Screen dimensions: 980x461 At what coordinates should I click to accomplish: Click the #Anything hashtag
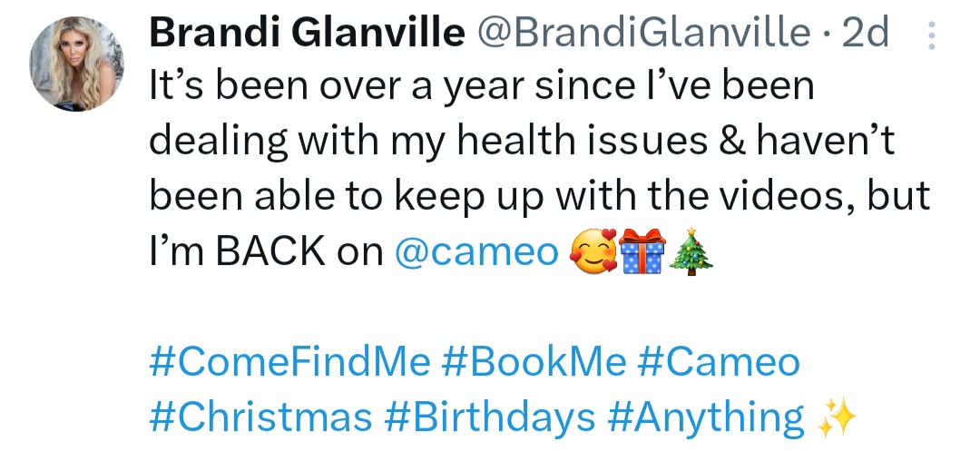(705, 417)
